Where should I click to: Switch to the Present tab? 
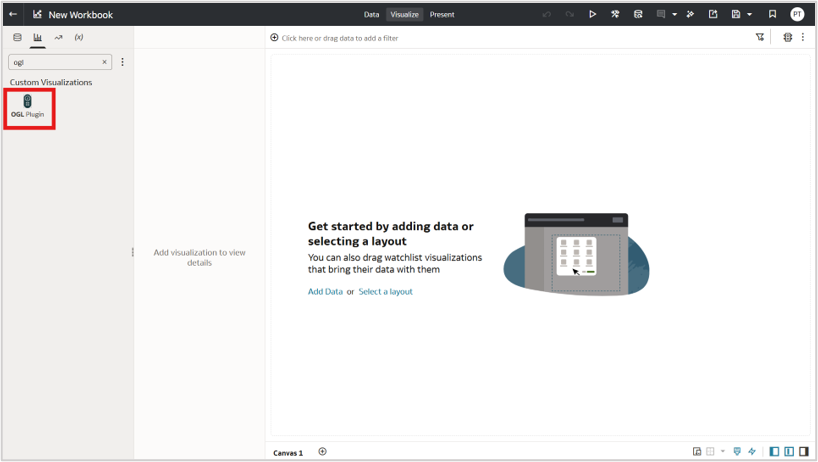tap(442, 15)
